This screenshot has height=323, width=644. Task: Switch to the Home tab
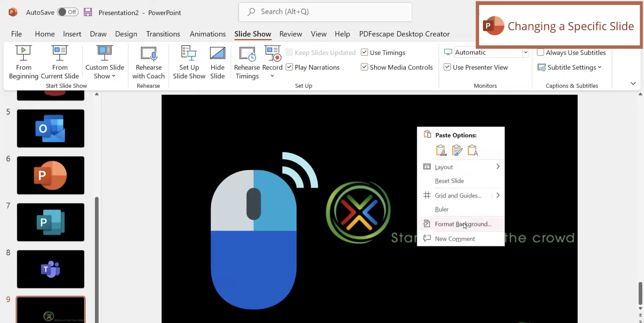[x=45, y=34]
